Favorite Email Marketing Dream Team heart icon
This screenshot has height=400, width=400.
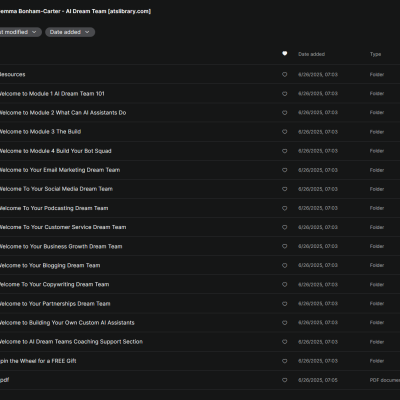[x=284, y=170]
